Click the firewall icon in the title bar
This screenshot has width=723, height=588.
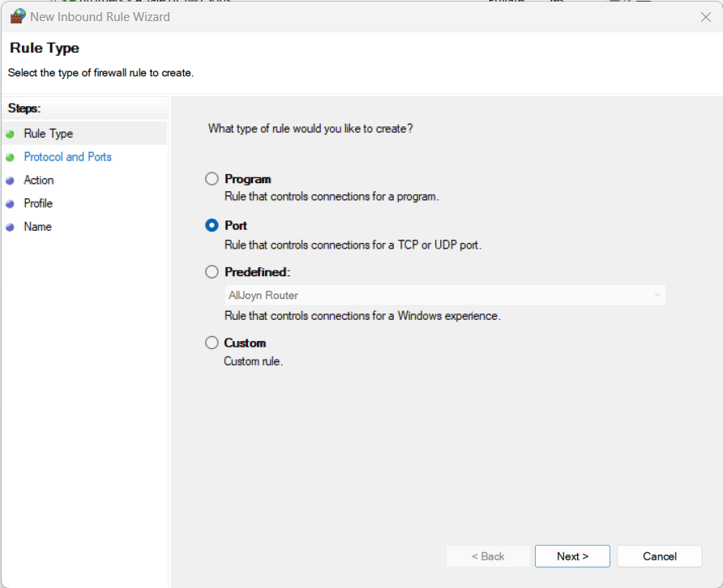pos(17,16)
